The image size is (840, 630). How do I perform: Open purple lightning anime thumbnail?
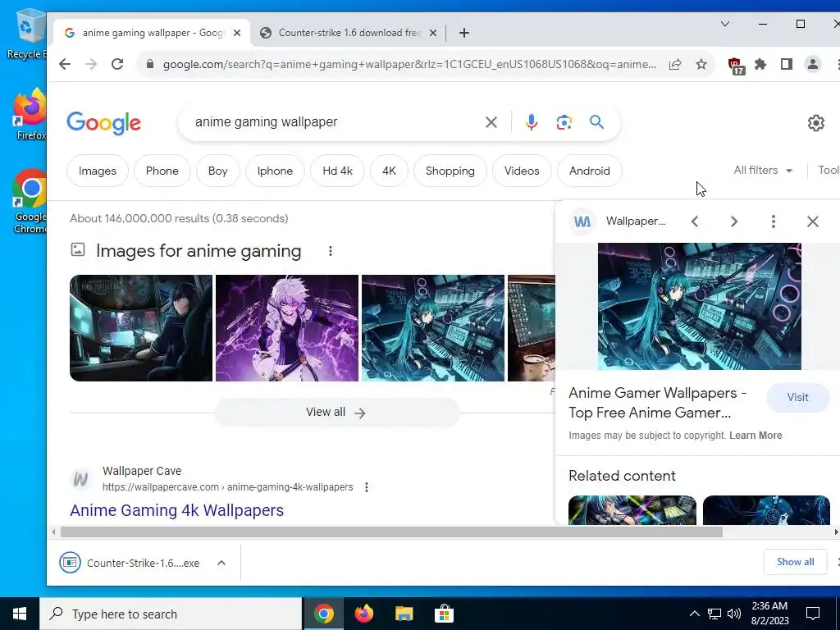click(286, 328)
